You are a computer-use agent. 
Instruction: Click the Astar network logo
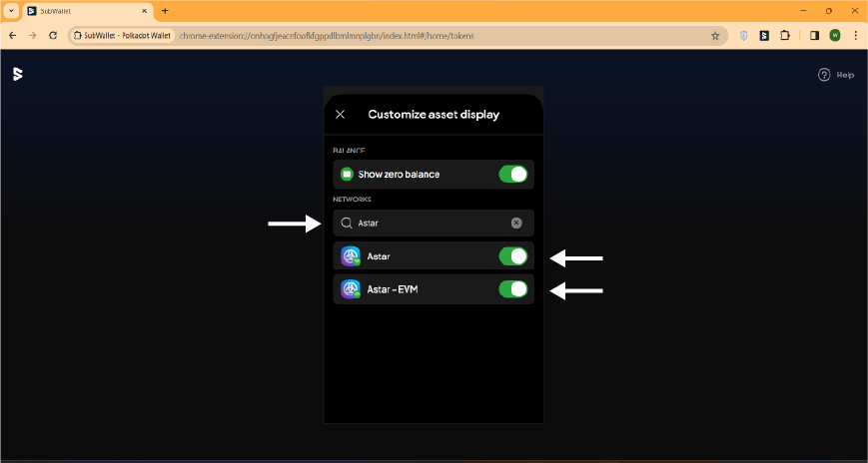click(x=350, y=256)
